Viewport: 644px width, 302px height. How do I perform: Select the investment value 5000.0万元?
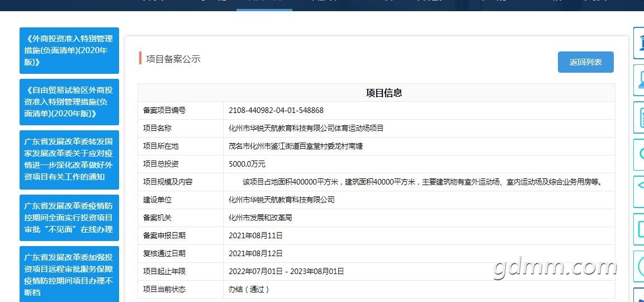coord(247,164)
